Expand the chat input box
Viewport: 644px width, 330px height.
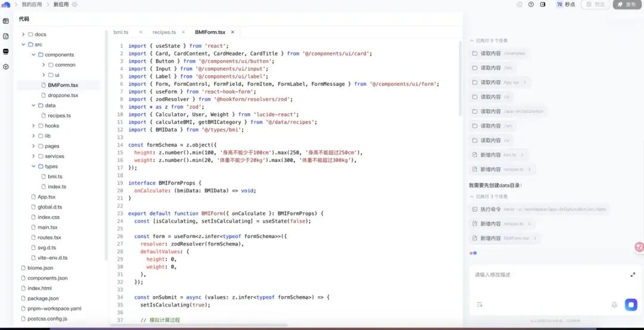click(633, 275)
